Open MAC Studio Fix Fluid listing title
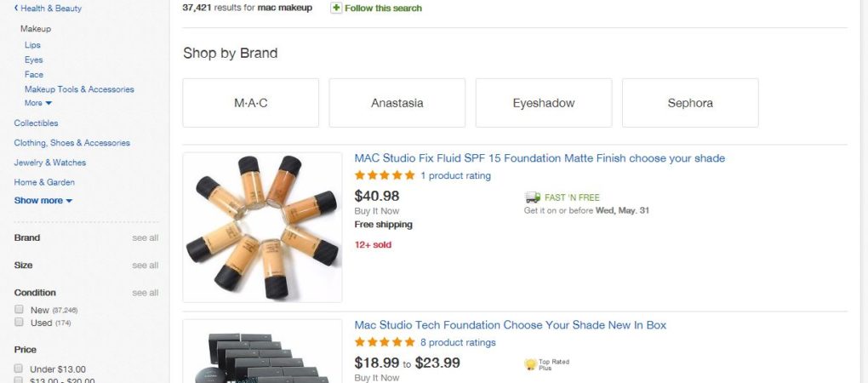Screen dimensions: 868x383 click(540, 158)
